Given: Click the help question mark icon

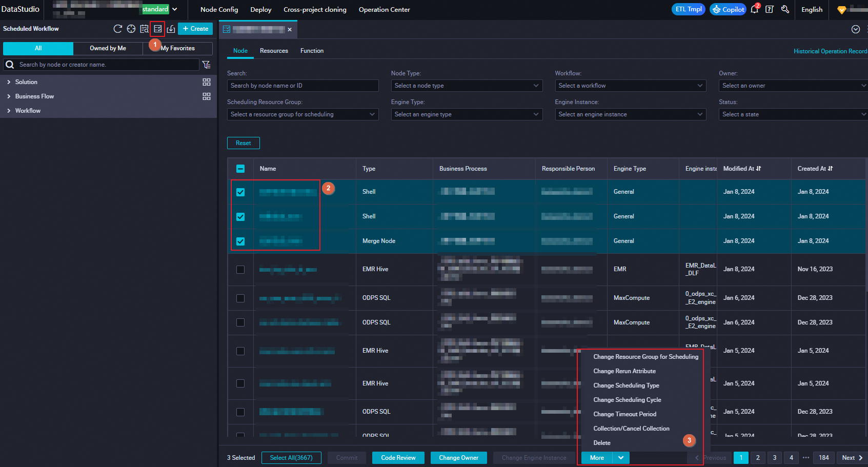Looking at the screenshot, I should (x=769, y=9).
